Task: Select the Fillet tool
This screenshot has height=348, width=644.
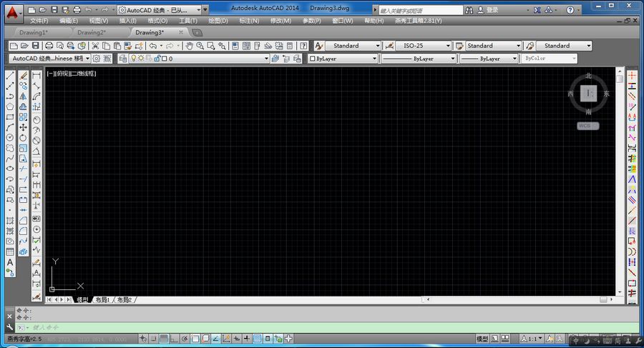Action: point(24,231)
